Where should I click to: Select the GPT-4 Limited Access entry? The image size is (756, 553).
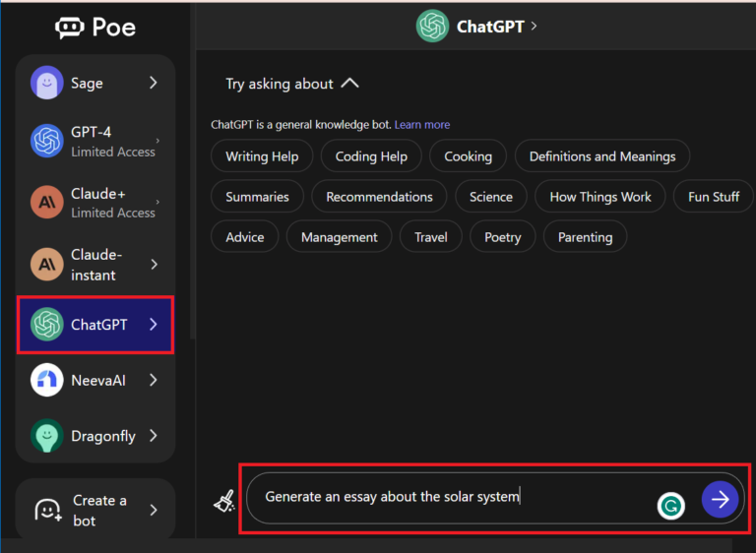113,142
